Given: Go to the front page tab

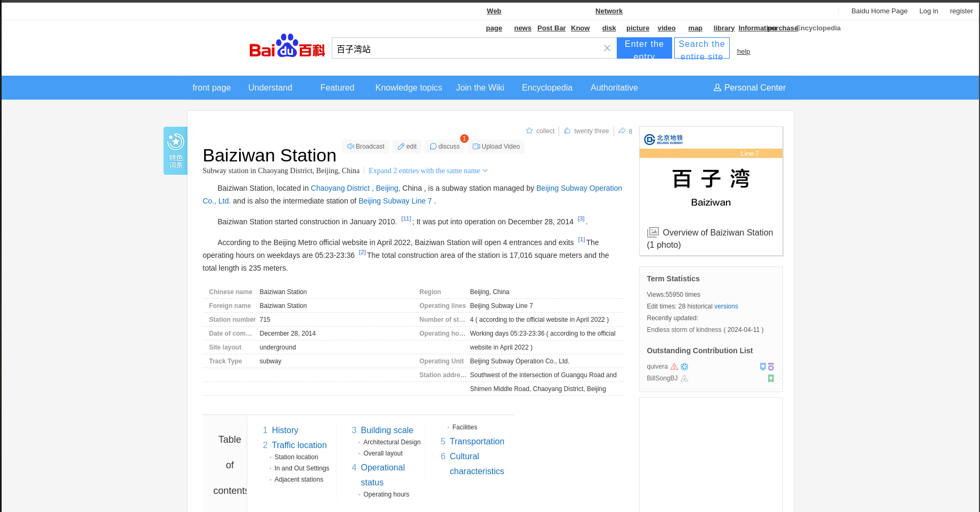Looking at the screenshot, I should click(211, 87).
